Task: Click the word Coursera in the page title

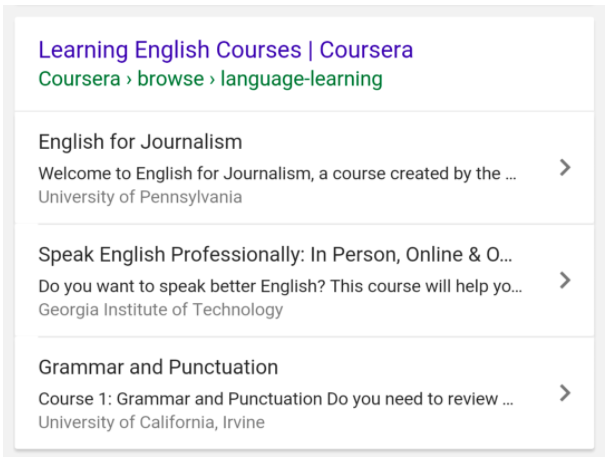Action: pos(366,50)
